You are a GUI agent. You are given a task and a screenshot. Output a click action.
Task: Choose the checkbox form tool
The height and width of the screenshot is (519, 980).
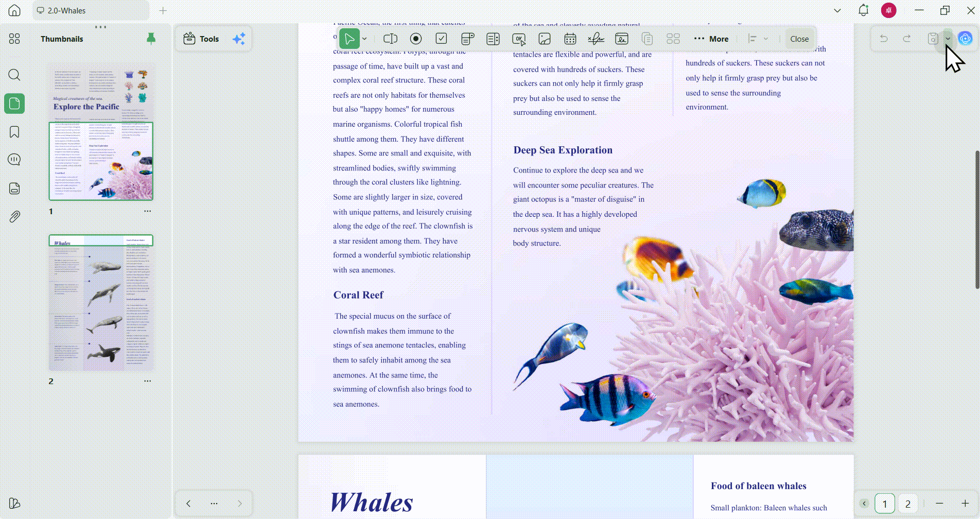tap(442, 39)
